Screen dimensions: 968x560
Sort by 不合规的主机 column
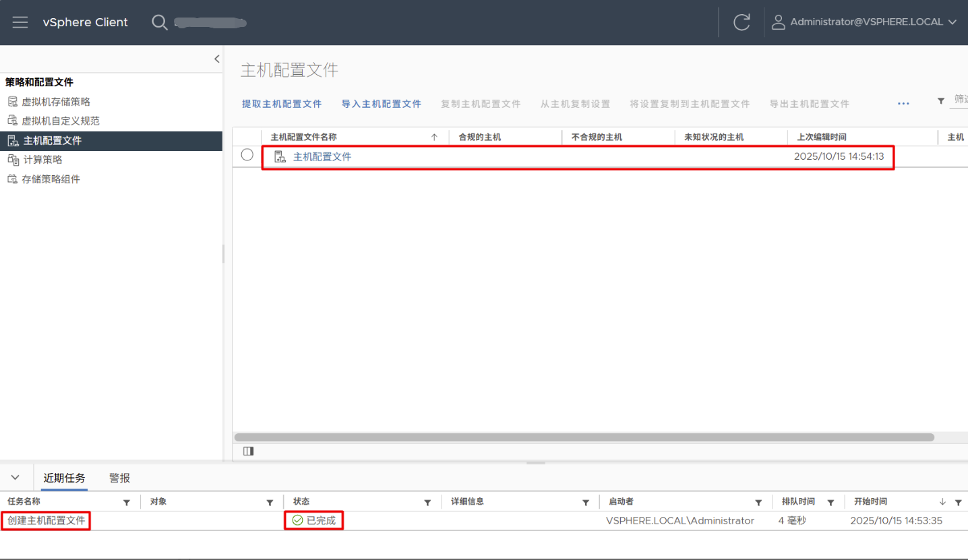pyautogui.click(x=597, y=137)
